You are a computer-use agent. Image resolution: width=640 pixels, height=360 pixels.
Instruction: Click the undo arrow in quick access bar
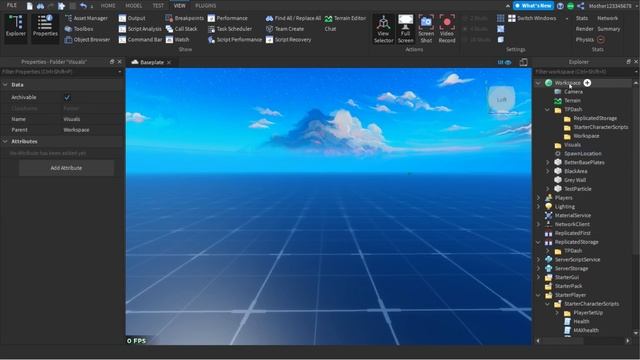[83, 6]
